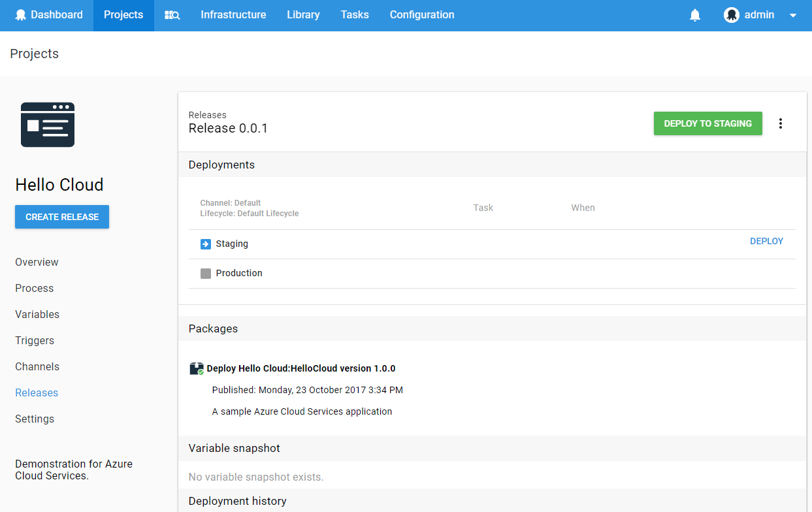Image resolution: width=812 pixels, height=512 pixels.
Task: Click the Deploy to Staging button
Action: (x=708, y=123)
